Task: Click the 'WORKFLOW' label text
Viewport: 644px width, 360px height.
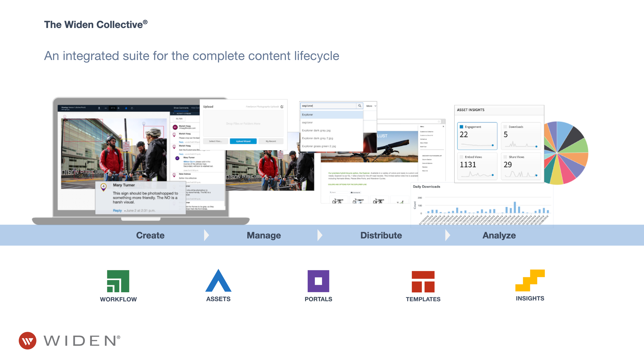Action: 118,299
